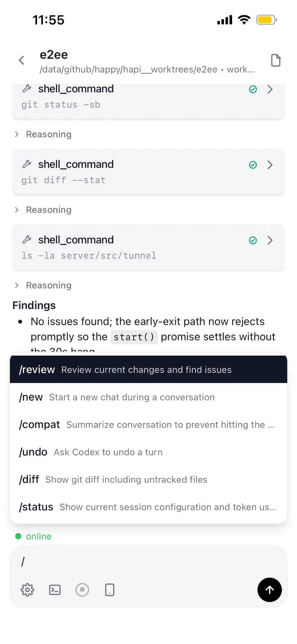Click the wrench icon on git status command
Image resolution: width=297 pixels, height=644 pixels.
click(27, 89)
